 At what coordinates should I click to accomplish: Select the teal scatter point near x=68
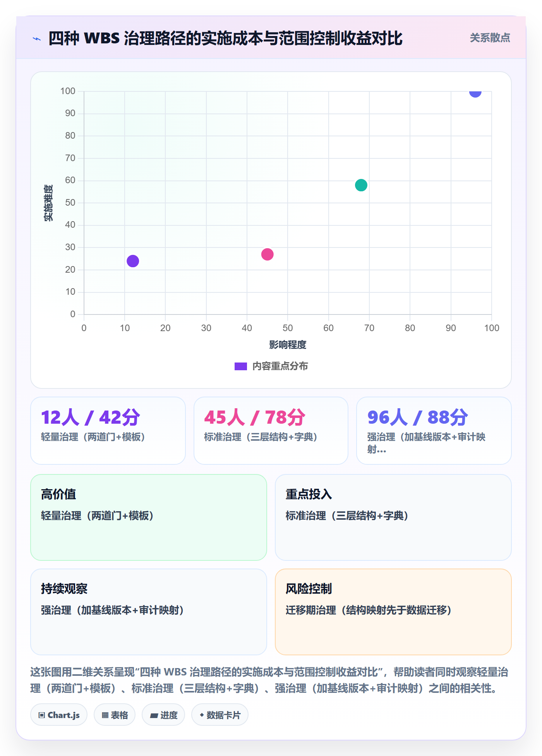pyautogui.click(x=361, y=185)
